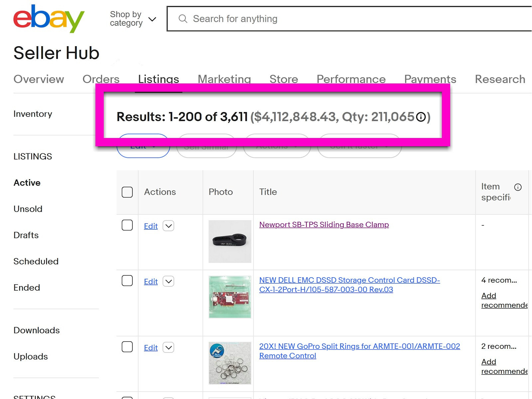Screen dimensions: 532x399
Task: Click the eBay logo
Action: coord(49,19)
